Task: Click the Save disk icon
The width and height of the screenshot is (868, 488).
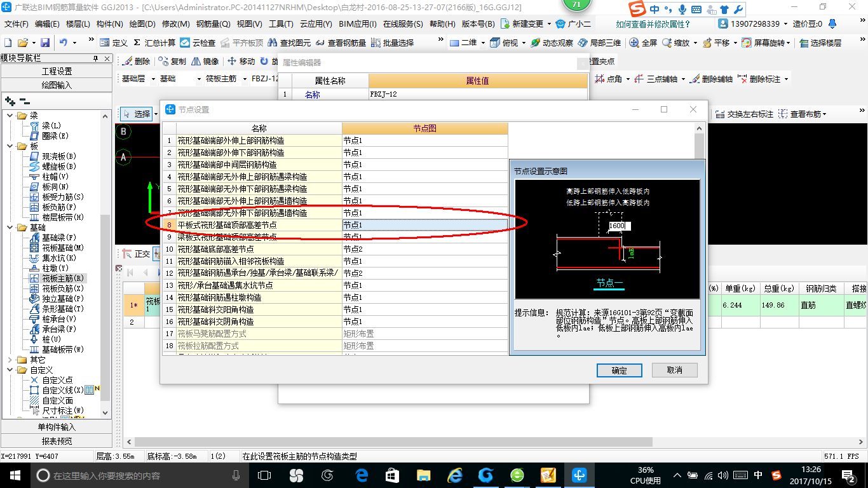Action: click(x=45, y=43)
